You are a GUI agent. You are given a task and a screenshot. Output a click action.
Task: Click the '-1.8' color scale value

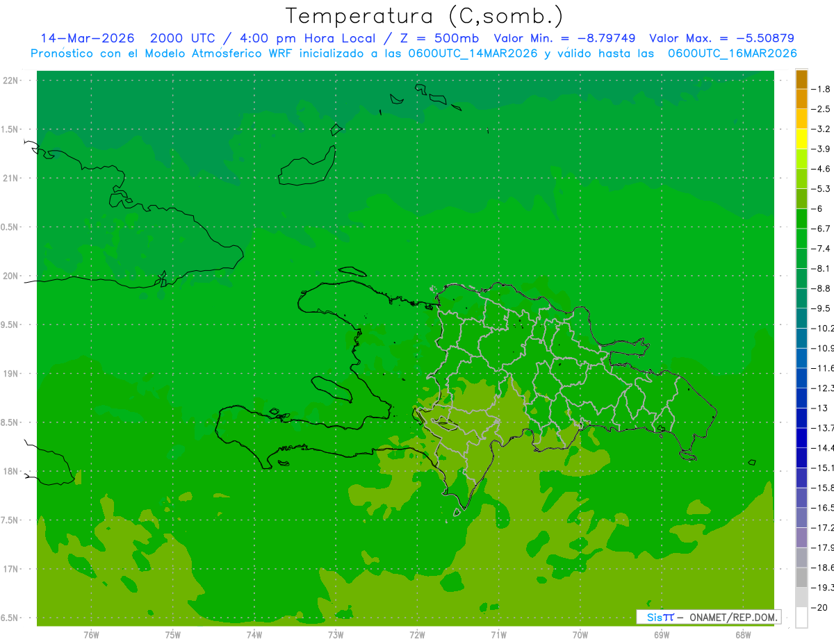[x=821, y=89]
